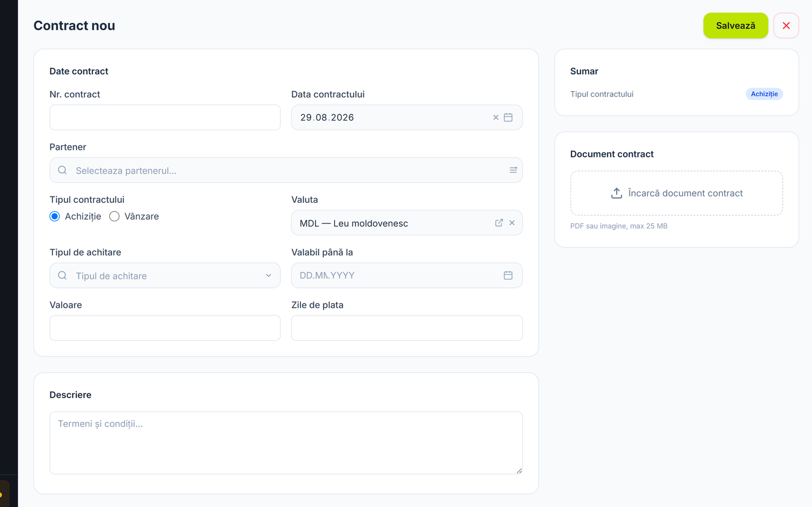Open partner list icon in Partener field
Screen dimensions: 812x507
tap(513, 170)
